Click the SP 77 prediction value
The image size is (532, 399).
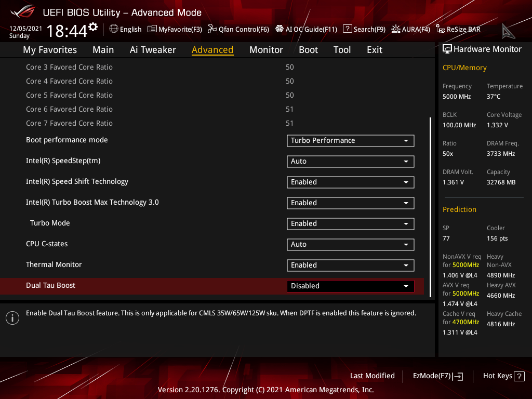click(446, 238)
